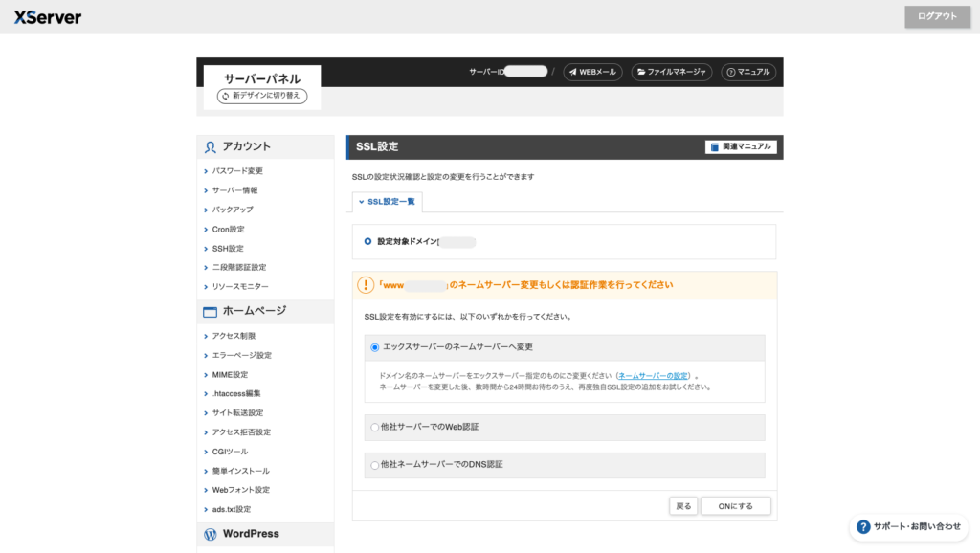Open WEBメール from the header

(592, 72)
